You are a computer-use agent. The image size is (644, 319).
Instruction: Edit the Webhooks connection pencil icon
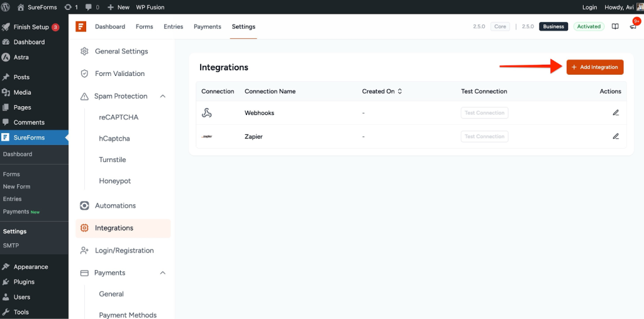(x=616, y=113)
